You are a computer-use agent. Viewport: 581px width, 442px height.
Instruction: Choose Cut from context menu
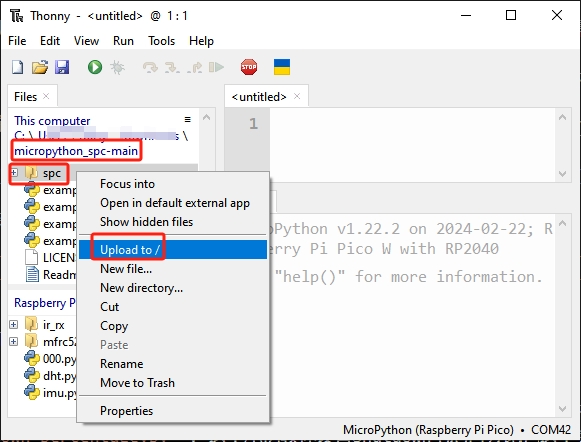tap(173, 307)
